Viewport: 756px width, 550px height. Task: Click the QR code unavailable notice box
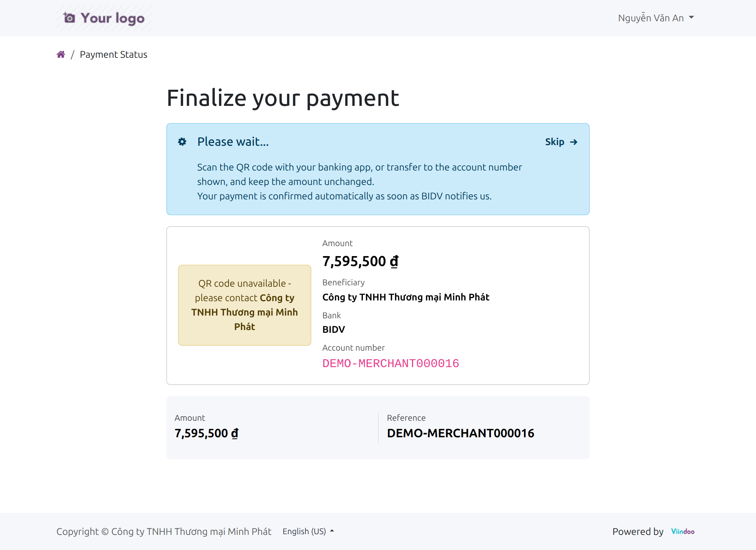tap(245, 305)
